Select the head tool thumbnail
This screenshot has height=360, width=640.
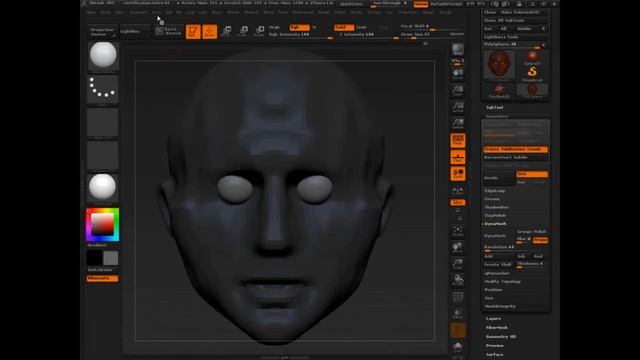tap(499, 64)
